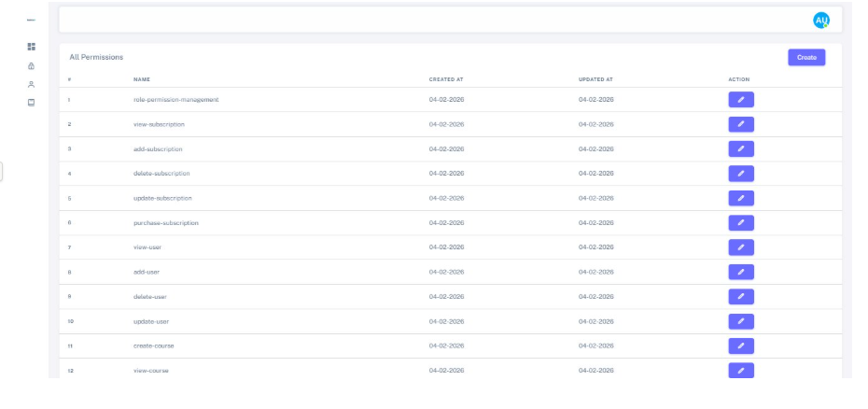Edit the role-permission-management permission
This screenshot has height=409, width=868.
click(741, 100)
